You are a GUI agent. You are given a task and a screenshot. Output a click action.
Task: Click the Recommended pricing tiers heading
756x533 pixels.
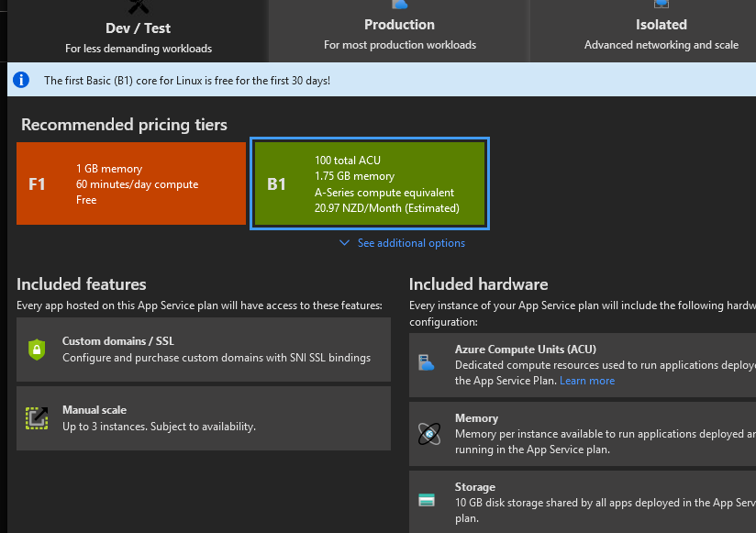(124, 125)
